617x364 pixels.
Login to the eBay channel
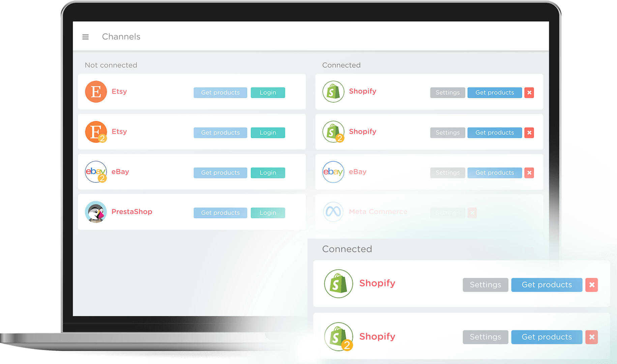(268, 173)
